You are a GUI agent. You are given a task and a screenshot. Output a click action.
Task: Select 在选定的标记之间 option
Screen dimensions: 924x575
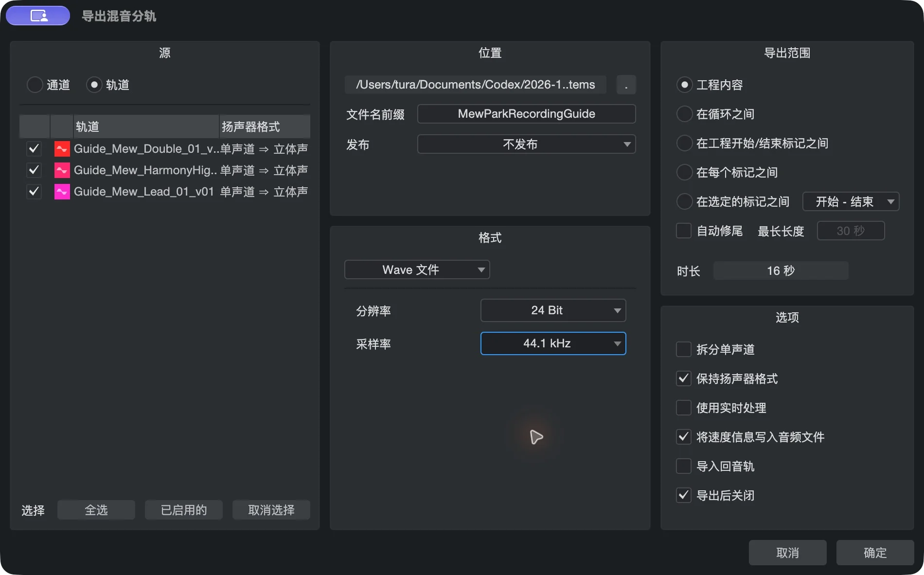coord(684,201)
